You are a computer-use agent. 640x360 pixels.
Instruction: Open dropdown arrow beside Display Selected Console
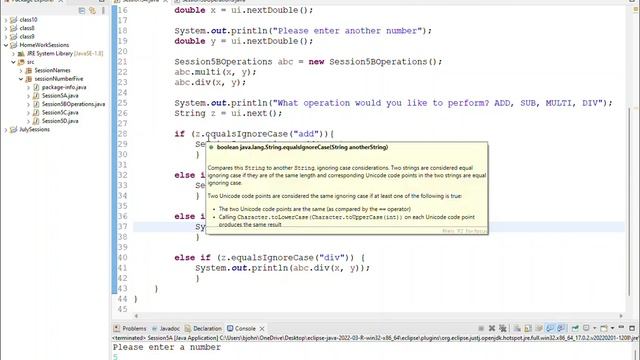tap(594, 328)
